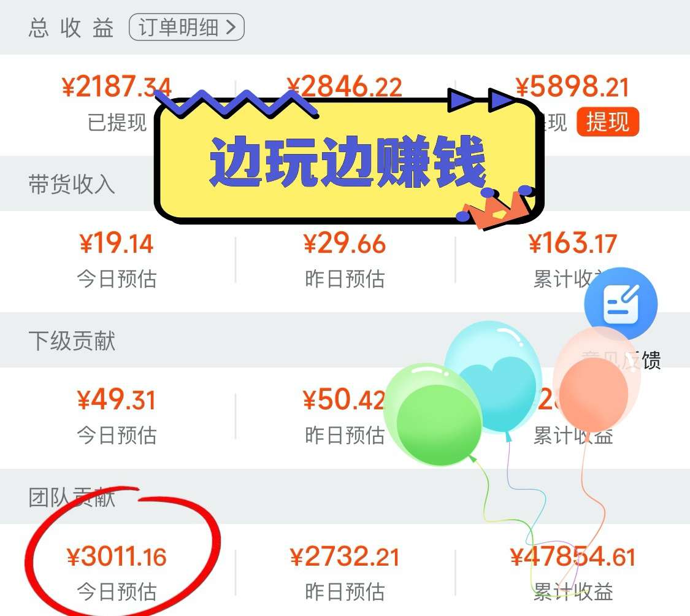Click the 团队贡献 section heading

coord(72,498)
